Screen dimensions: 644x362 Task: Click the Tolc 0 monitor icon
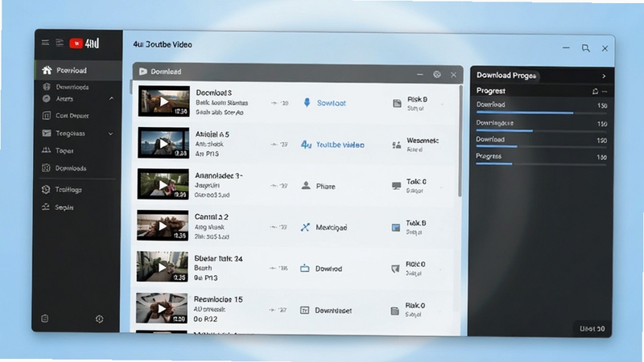point(396,186)
